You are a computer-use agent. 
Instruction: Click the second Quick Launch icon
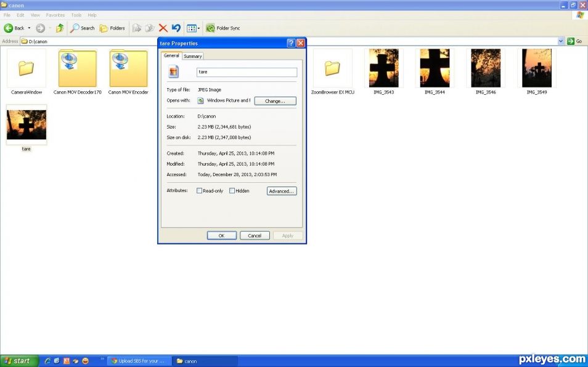pyautogui.click(x=57, y=361)
